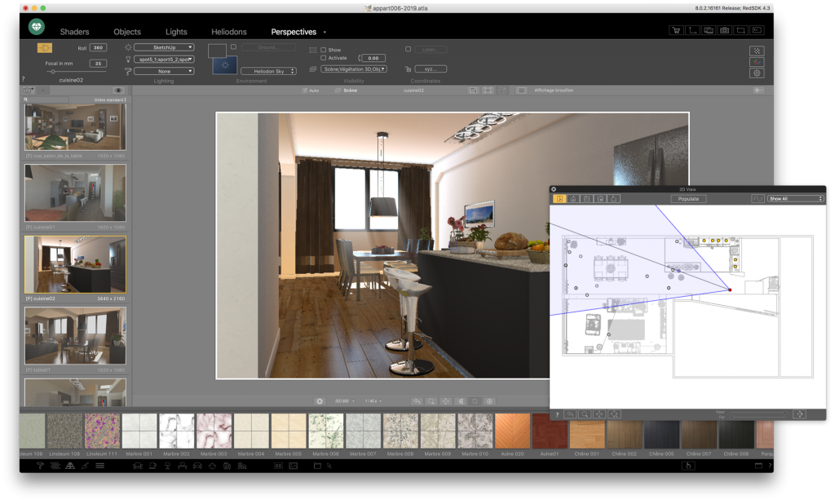Viewport: 835px width, 504px height.
Task: Switch to the Lights tab
Action: point(175,32)
